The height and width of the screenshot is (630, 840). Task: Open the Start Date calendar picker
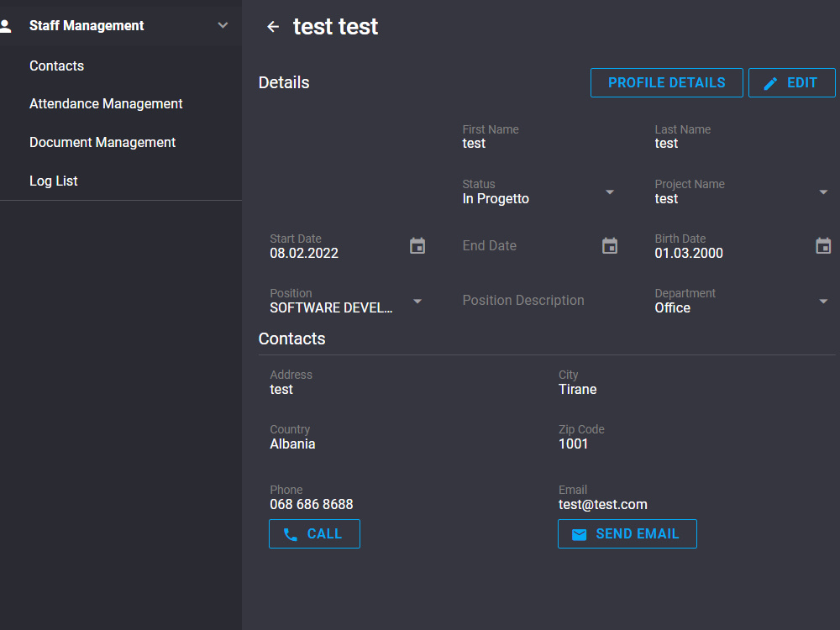pyautogui.click(x=417, y=245)
